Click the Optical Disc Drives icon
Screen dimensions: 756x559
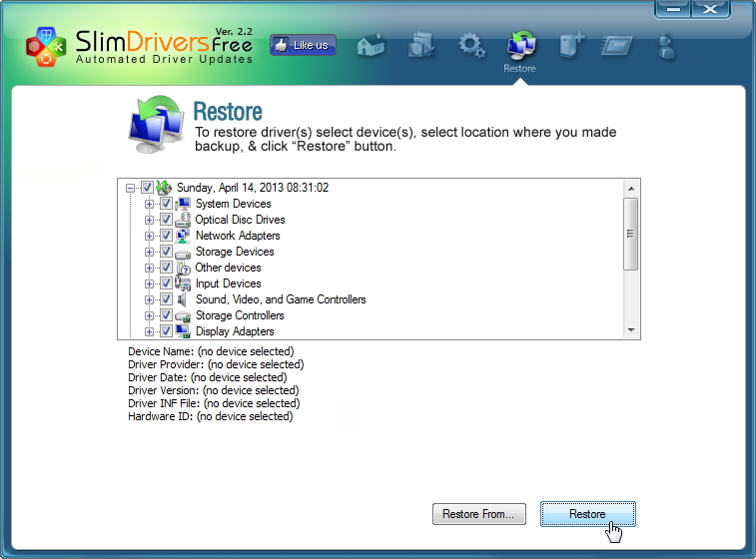pyautogui.click(x=183, y=220)
